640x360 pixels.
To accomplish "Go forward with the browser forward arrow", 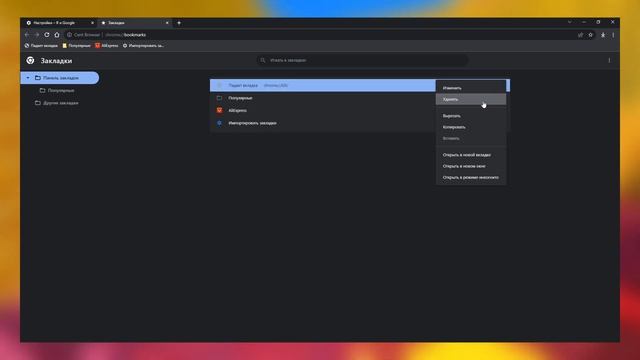I will point(37,35).
